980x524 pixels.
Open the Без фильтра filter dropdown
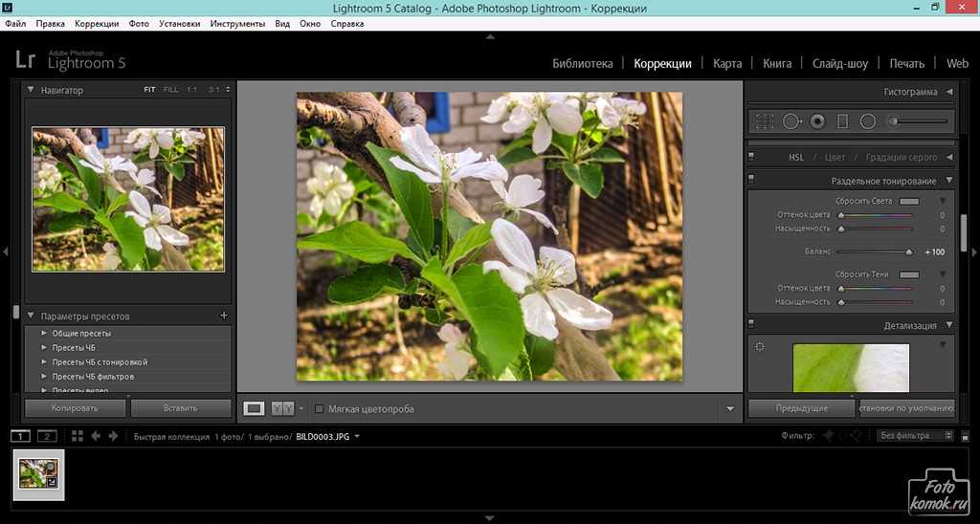(x=915, y=436)
